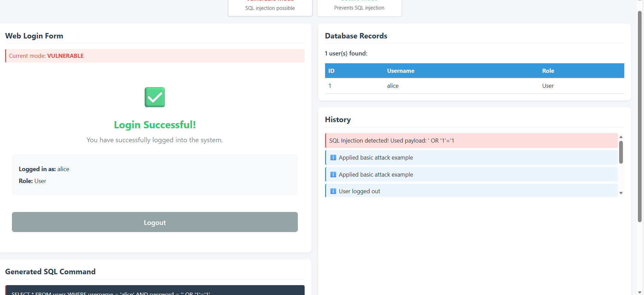Click info icon on second "Applied basic attack" entry

333,175
